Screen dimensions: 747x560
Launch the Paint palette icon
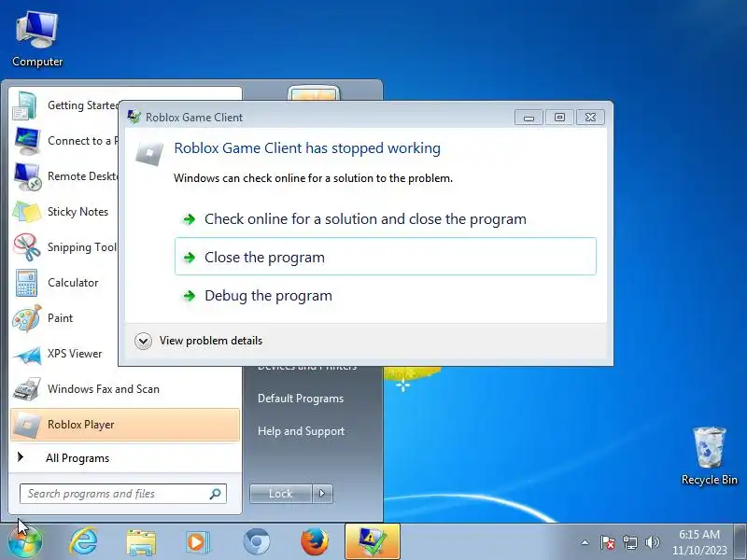point(27,318)
